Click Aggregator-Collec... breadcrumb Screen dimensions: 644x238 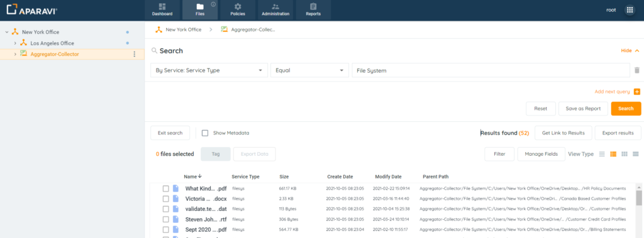point(253,30)
